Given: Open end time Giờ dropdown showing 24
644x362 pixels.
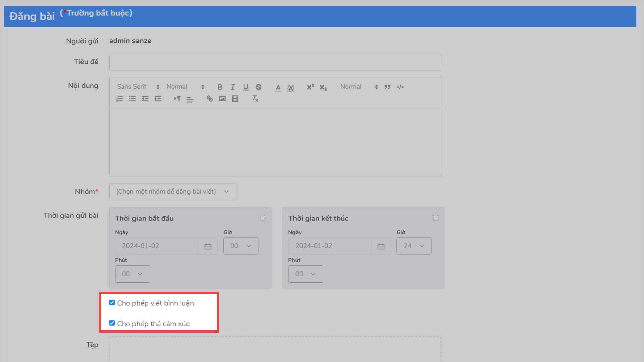Looking at the screenshot, I should click(x=414, y=246).
